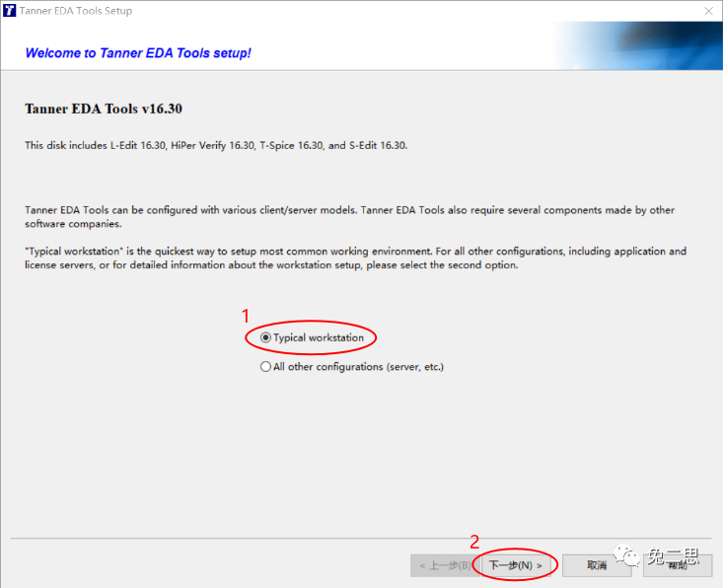The width and height of the screenshot is (723, 588).
Task: Click the greyed-out 上一步(B) back button
Action: (x=444, y=565)
